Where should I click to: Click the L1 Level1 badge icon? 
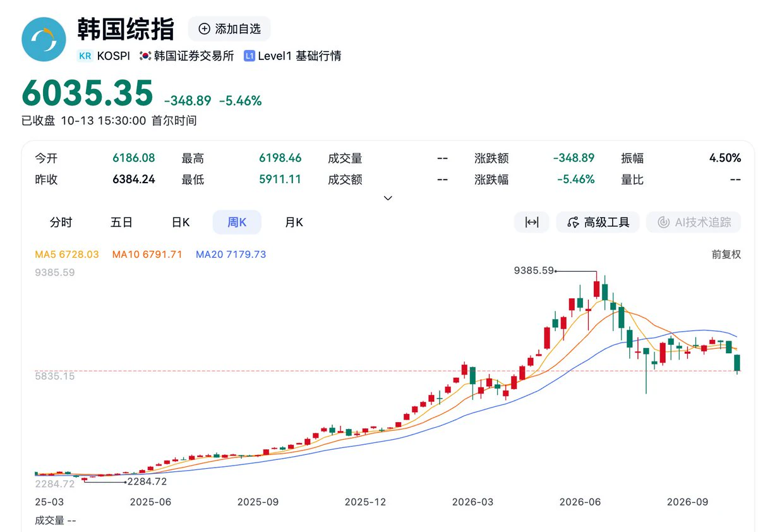pos(249,56)
